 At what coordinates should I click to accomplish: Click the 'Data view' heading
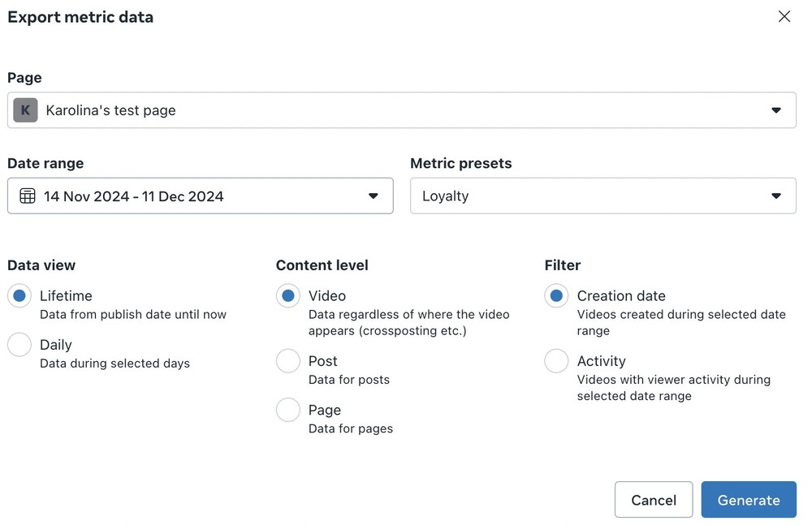tap(41, 265)
